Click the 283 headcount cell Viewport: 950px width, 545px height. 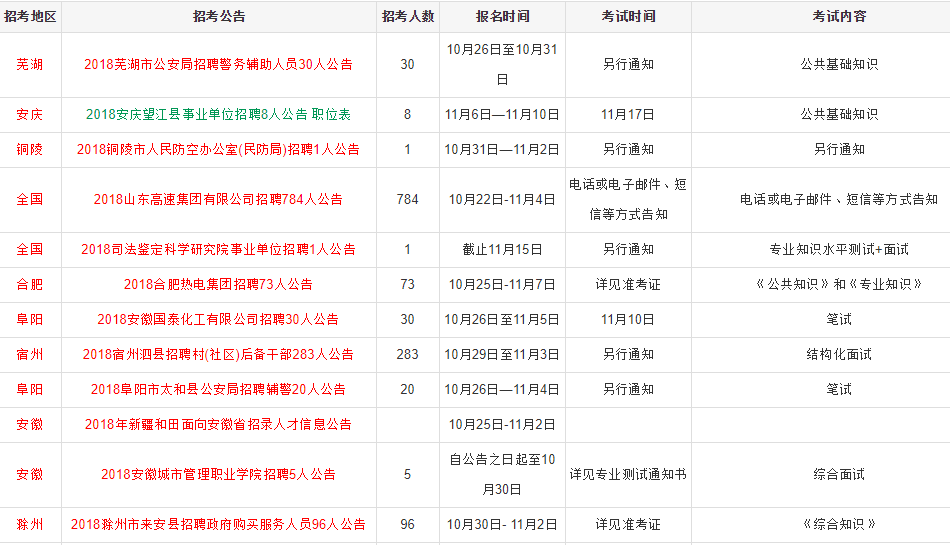(x=408, y=354)
